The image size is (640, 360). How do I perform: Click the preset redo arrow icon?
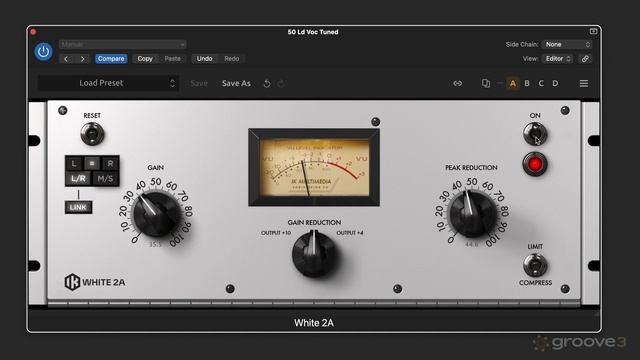[281, 84]
